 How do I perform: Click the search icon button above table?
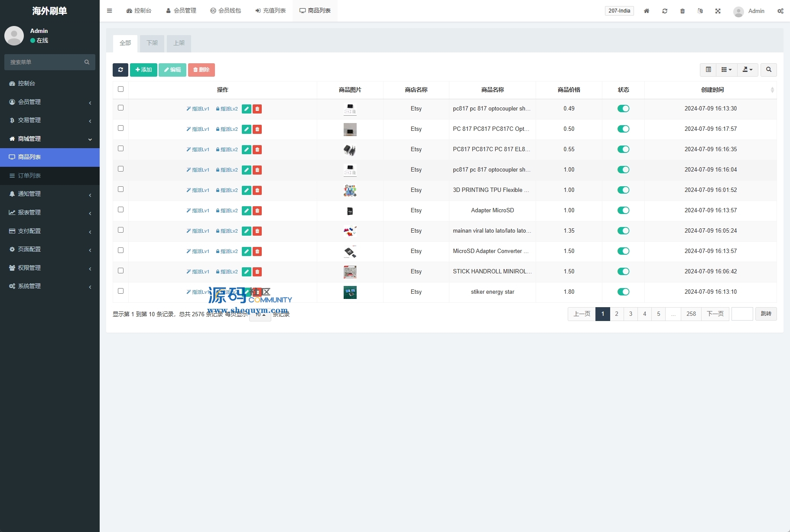pos(768,70)
